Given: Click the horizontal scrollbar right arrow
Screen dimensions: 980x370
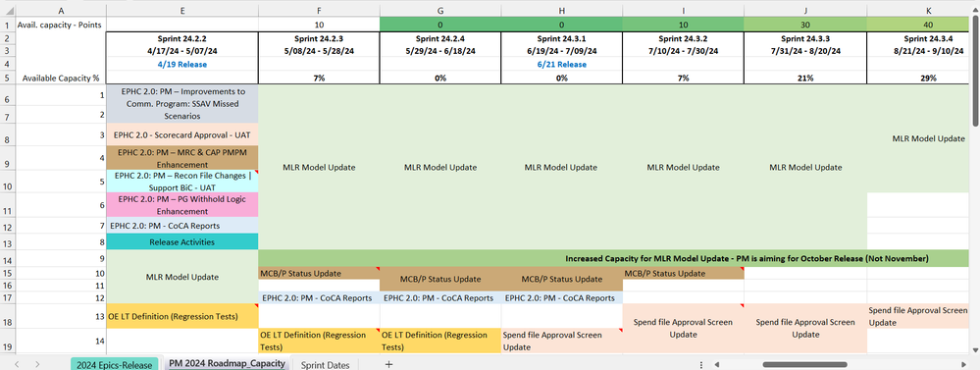Looking at the screenshot, I should (963, 364).
